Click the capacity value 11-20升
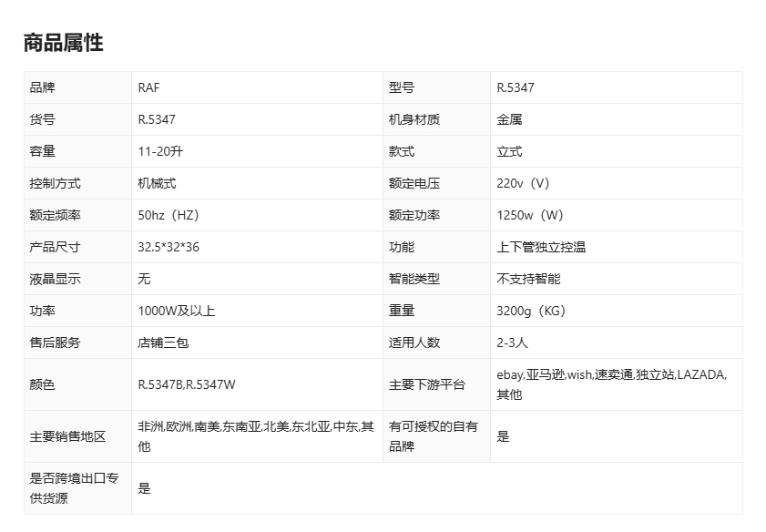The width and height of the screenshot is (766, 532). pyautogui.click(x=160, y=151)
